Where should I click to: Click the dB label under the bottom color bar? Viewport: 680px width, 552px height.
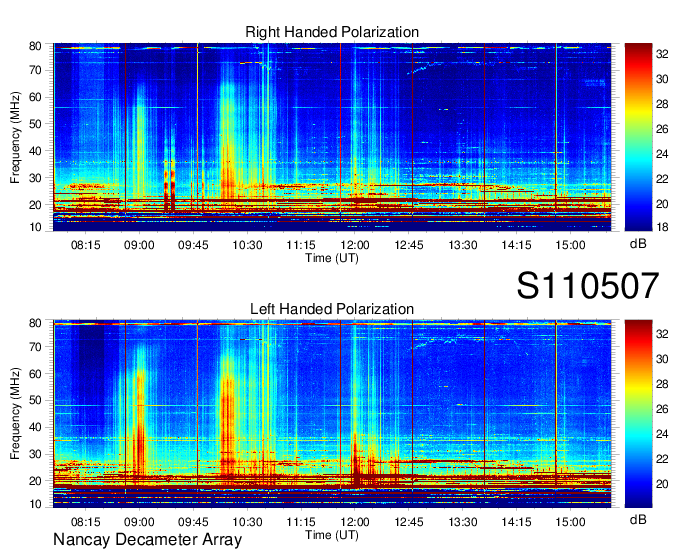pyautogui.click(x=638, y=519)
